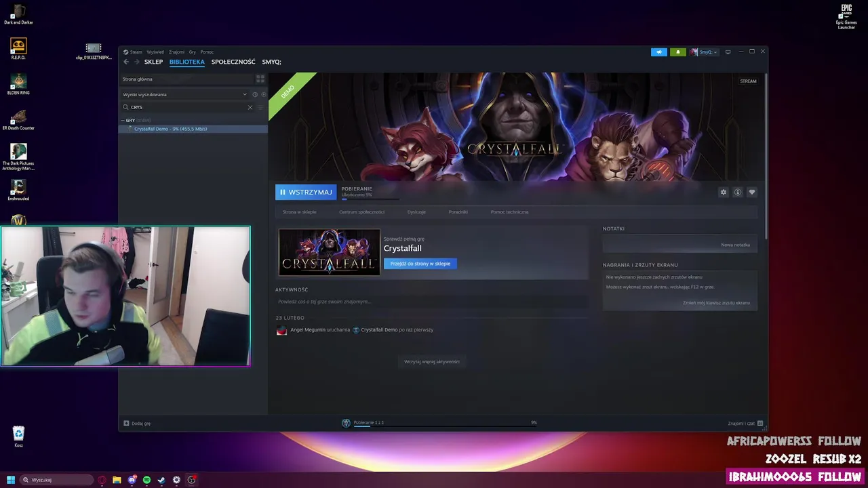The width and height of the screenshot is (868, 488).
Task: Switch to the BIBLIOTEKA tab
Action: tap(187, 62)
